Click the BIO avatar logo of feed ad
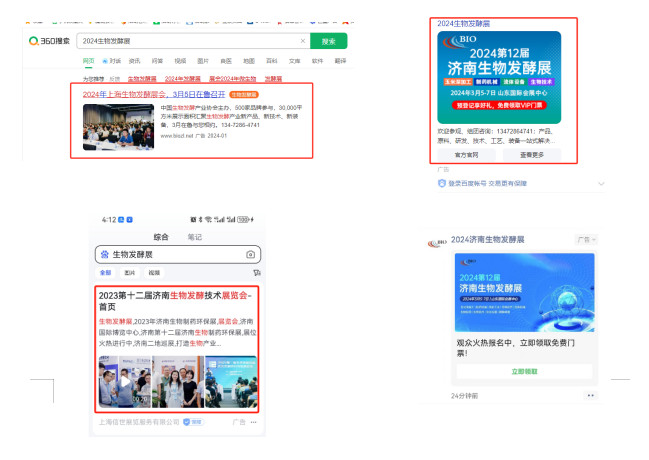This screenshot has width=649, height=460. point(437,243)
